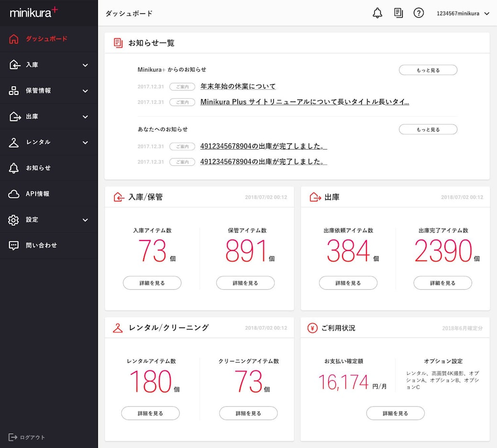Open the document list icon in header
Screen dimensions: 497x448
tap(398, 13)
